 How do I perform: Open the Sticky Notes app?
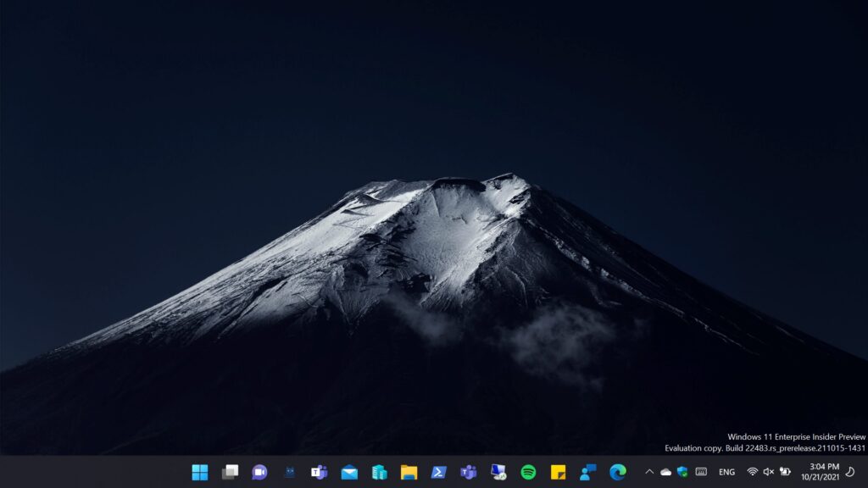(558, 472)
